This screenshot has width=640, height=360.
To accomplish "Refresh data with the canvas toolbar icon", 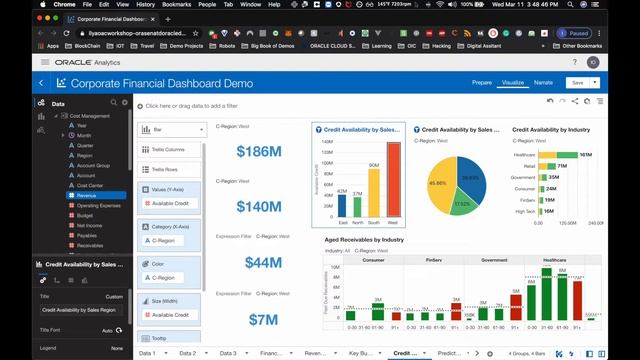I will click(x=587, y=101).
